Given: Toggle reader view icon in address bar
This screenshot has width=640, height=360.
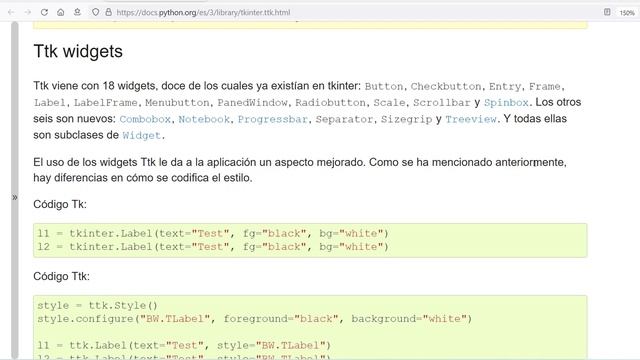Looking at the screenshot, I should point(607,12).
